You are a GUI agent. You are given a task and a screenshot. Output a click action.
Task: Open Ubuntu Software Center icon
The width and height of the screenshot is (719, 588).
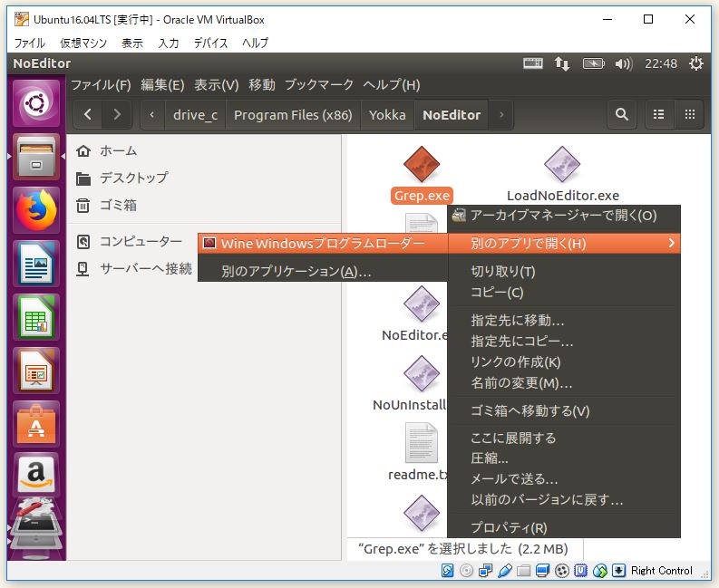point(36,425)
